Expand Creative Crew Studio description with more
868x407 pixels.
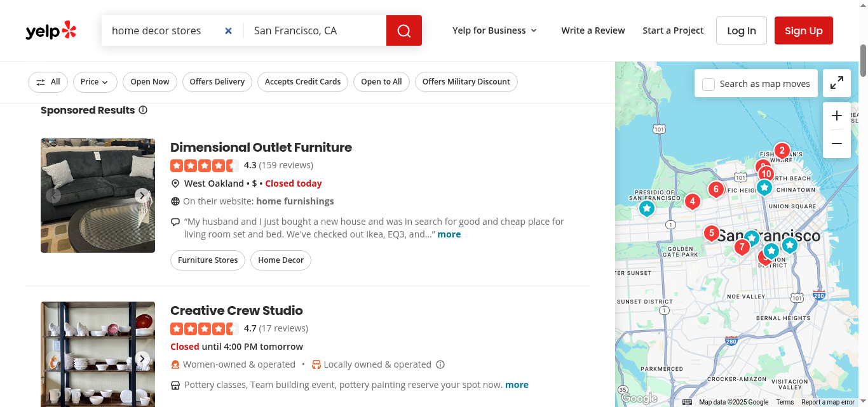517,385
